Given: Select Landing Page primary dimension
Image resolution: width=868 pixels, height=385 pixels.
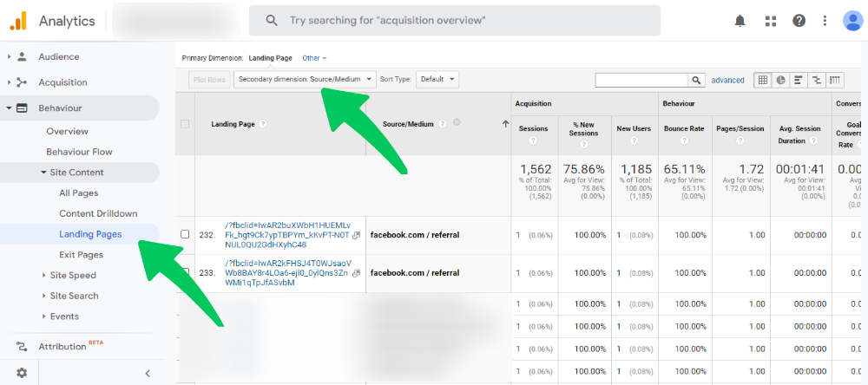Looking at the screenshot, I should pyautogui.click(x=270, y=57).
